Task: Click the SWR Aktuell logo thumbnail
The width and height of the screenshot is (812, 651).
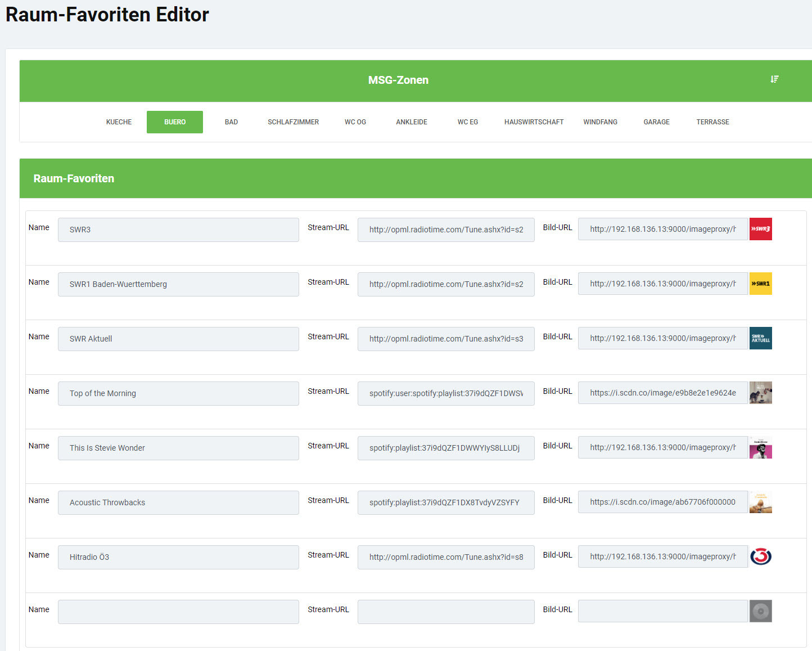Action: click(761, 338)
